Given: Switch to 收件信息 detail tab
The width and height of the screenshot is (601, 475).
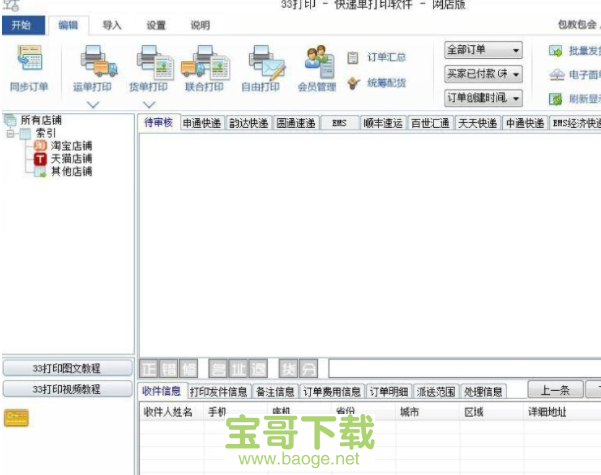Looking at the screenshot, I should 161,391.
